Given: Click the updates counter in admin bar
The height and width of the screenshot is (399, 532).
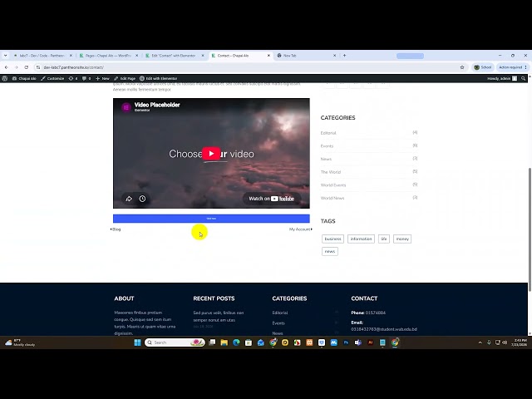Looking at the screenshot, I should coord(73,78).
